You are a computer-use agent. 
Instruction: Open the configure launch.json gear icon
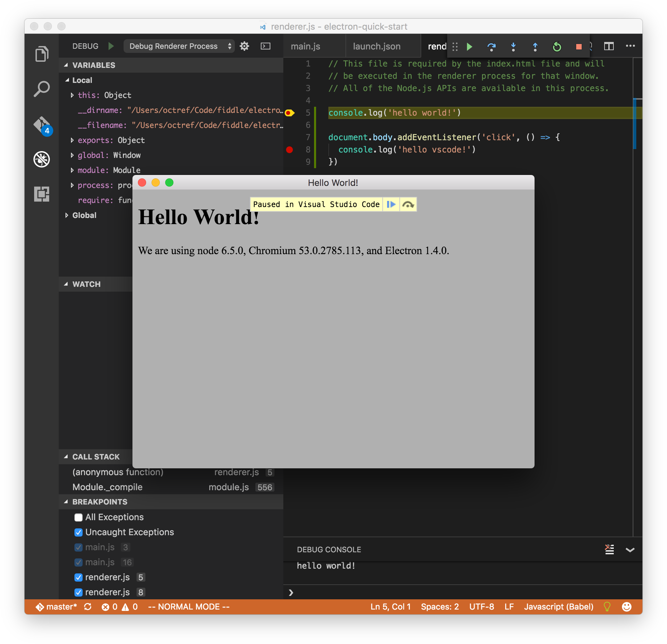click(244, 46)
